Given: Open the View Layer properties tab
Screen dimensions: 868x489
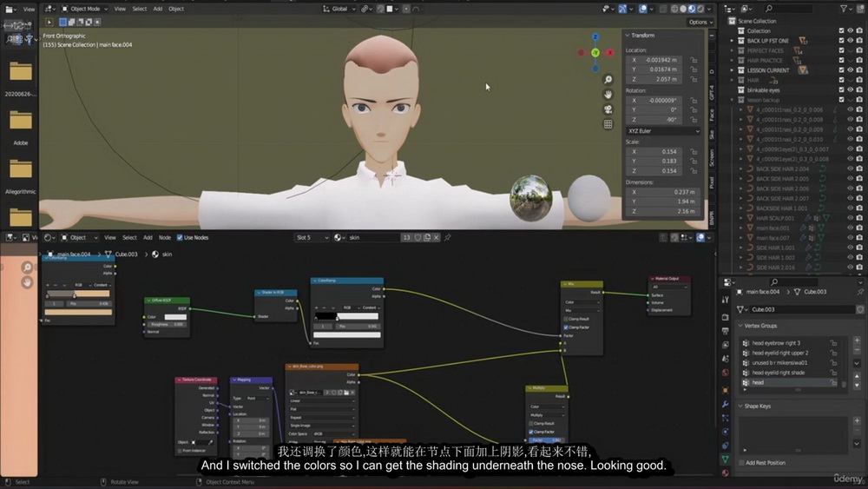Looking at the screenshot, I should (x=725, y=345).
